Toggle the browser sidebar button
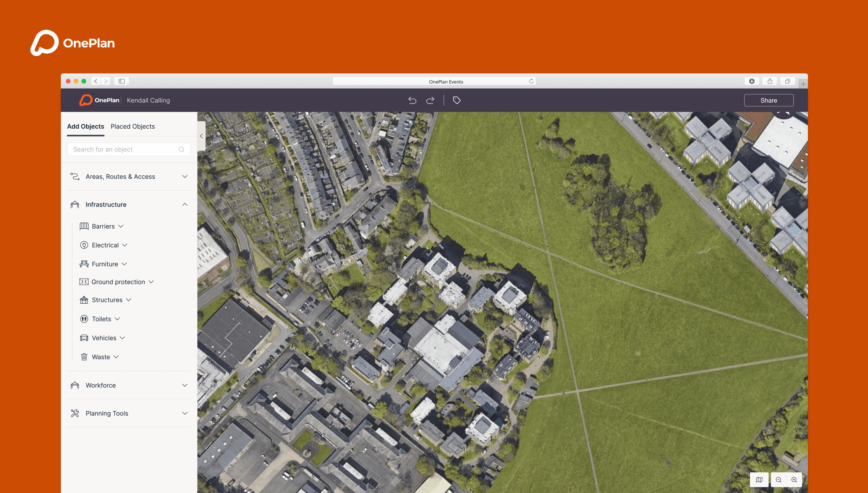Image resolution: width=868 pixels, height=493 pixels. tap(122, 81)
